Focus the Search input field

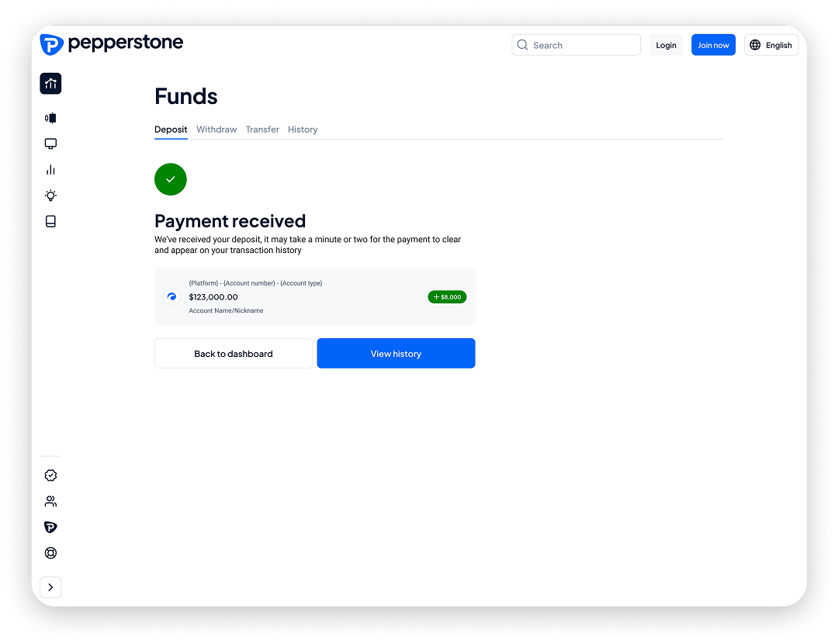pyautogui.click(x=576, y=45)
